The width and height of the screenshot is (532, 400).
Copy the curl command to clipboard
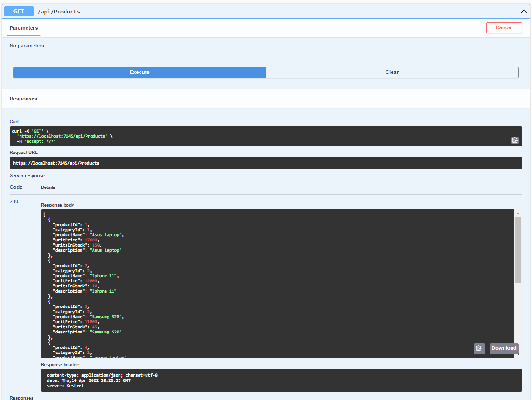coord(515,140)
